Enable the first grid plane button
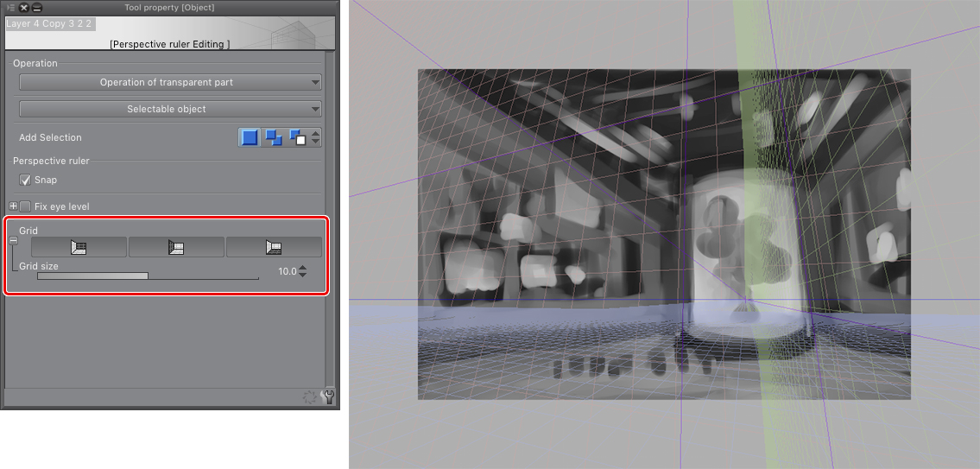 coord(79,248)
